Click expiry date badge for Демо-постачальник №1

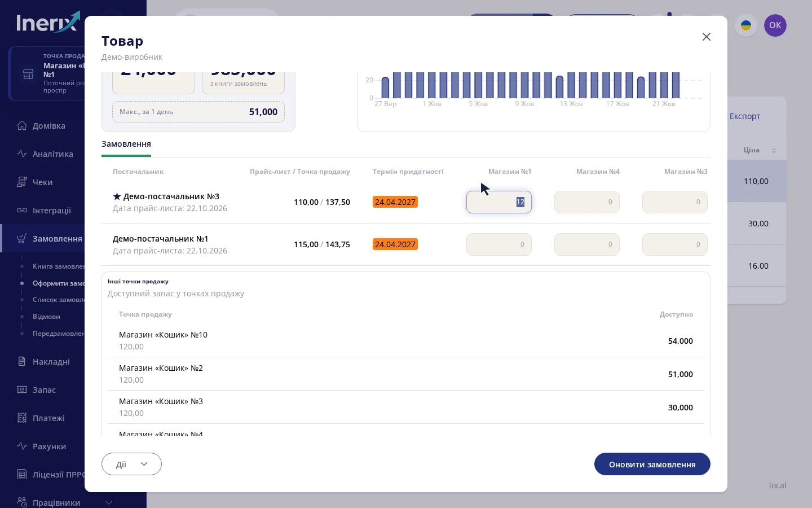(x=395, y=244)
